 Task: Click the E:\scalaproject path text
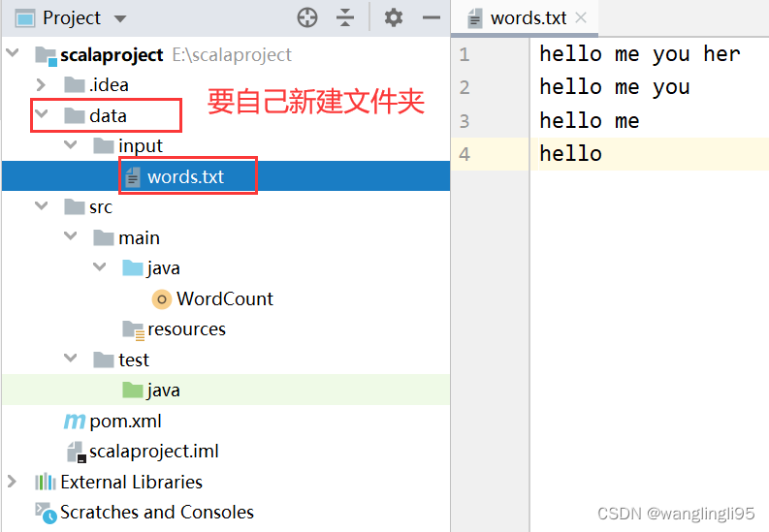pyautogui.click(x=232, y=55)
